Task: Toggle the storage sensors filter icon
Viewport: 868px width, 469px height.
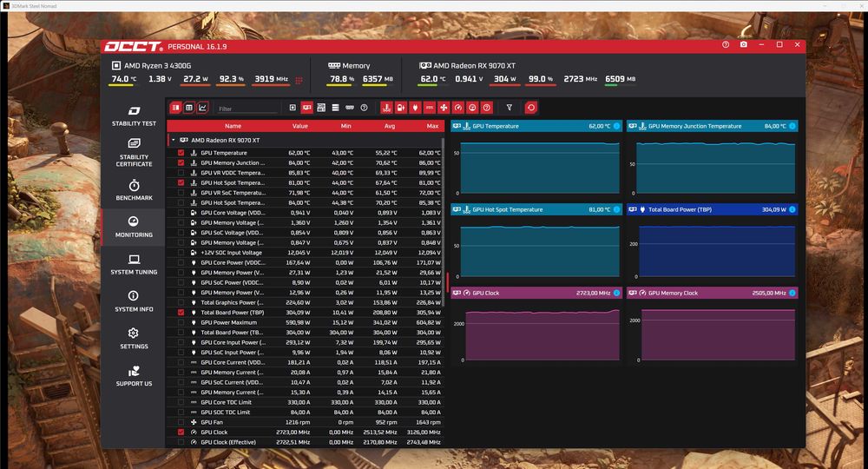Action: pyautogui.click(x=335, y=108)
